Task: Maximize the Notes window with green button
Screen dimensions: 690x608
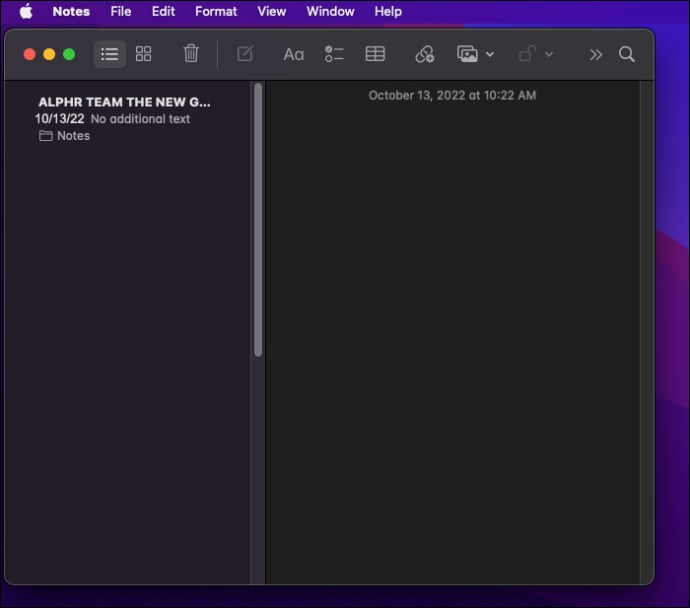Action: pos(69,54)
